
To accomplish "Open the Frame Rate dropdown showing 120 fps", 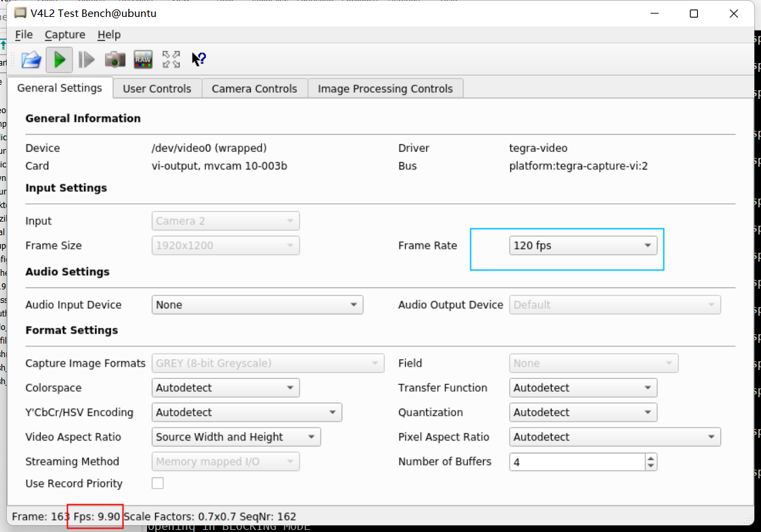I will [x=583, y=245].
